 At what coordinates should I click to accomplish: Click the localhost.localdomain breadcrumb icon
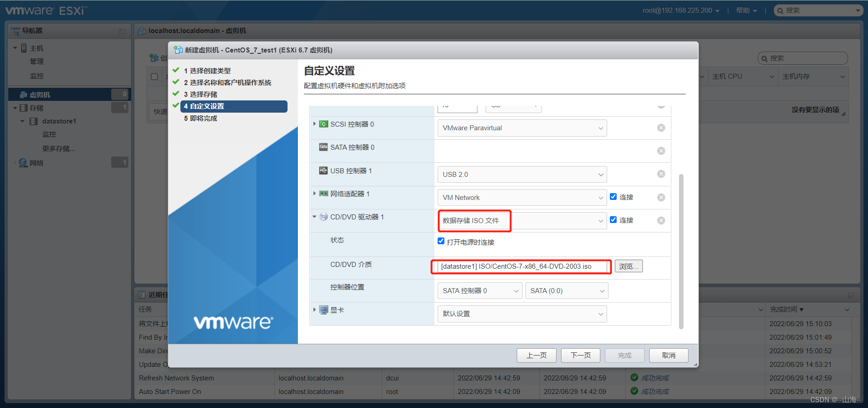[x=142, y=31]
